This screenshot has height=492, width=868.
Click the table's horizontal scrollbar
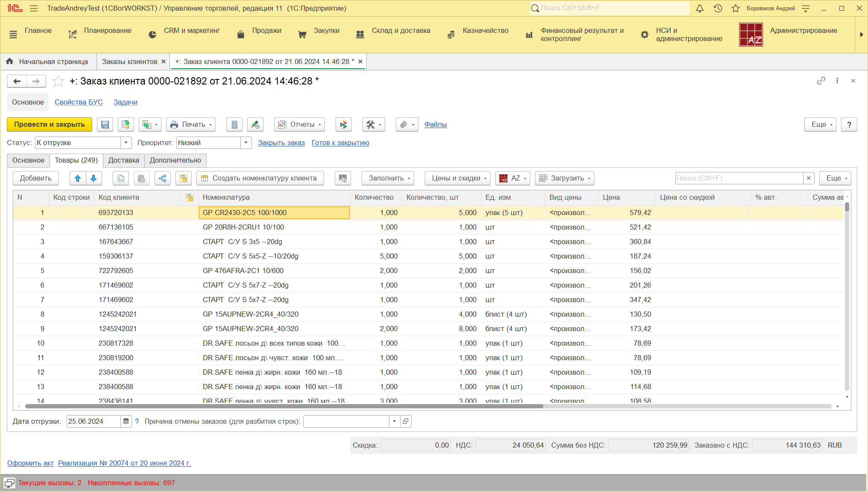284,407
